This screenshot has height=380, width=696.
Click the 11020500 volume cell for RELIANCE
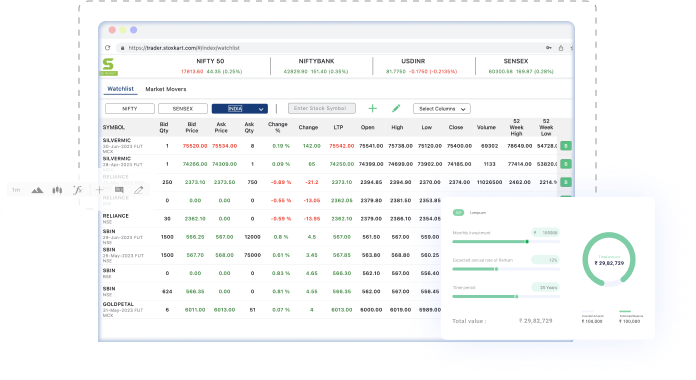(489, 182)
